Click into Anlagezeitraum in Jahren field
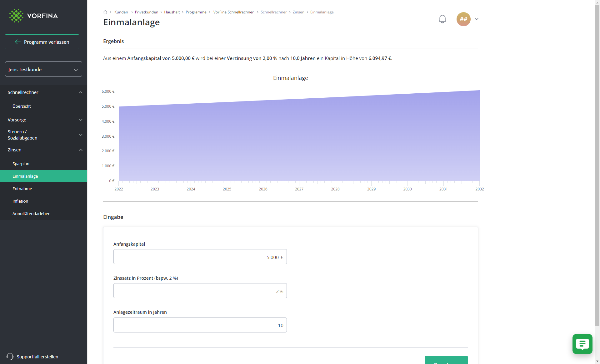The image size is (600, 364). coord(200,325)
